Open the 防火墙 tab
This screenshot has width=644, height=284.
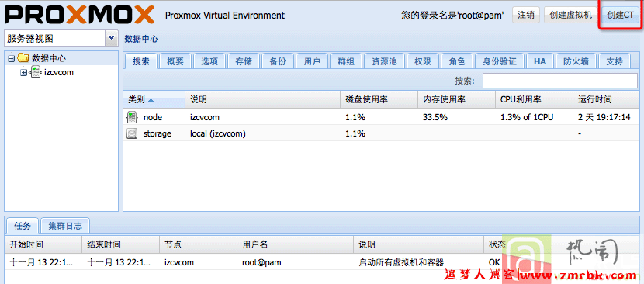pyautogui.click(x=576, y=61)
